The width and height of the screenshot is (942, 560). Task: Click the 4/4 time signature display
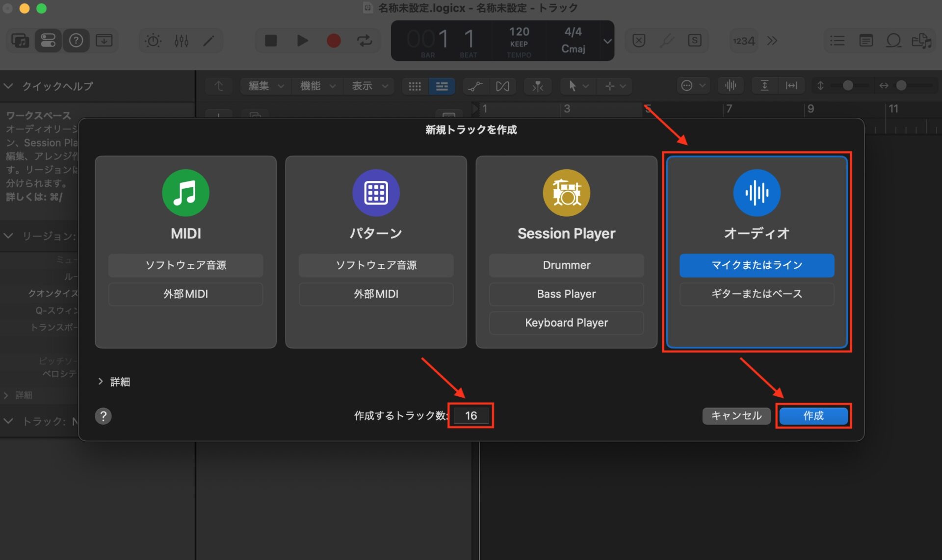tap(573, 32)
